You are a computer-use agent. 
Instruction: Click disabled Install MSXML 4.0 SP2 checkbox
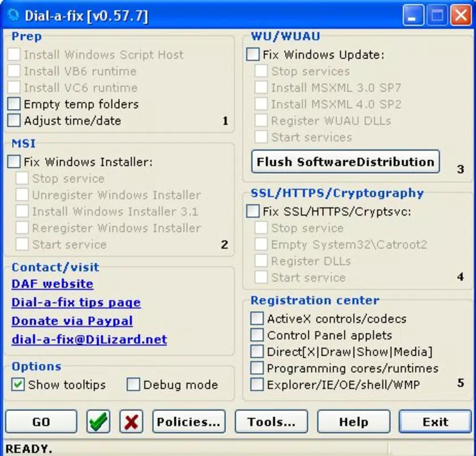pyautogui.click(x=261, y=104)
